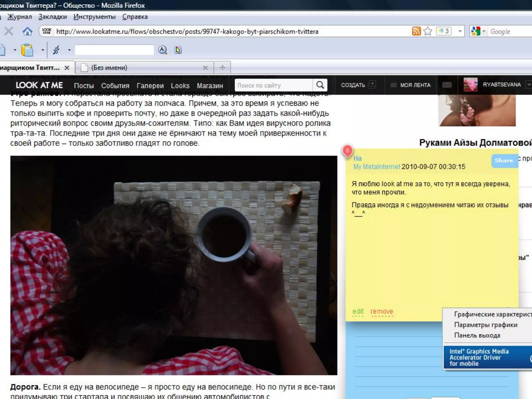Click the highlight cursor toolbar icon
This screenshot has height=399, width=532.
click(x=178, y=50)
